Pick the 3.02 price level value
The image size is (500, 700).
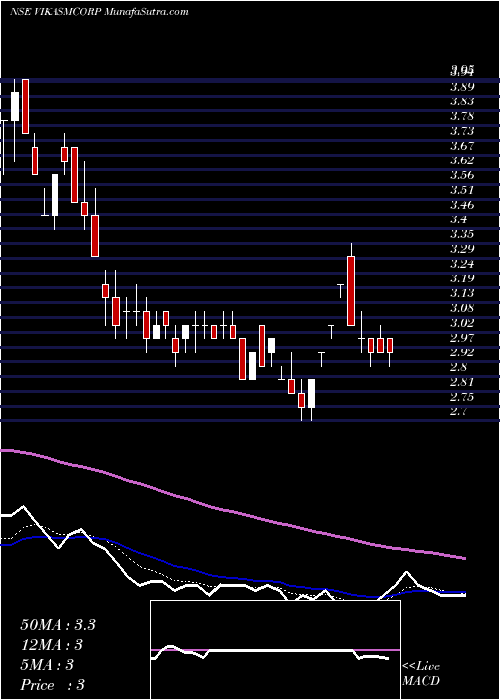(462, 322)
